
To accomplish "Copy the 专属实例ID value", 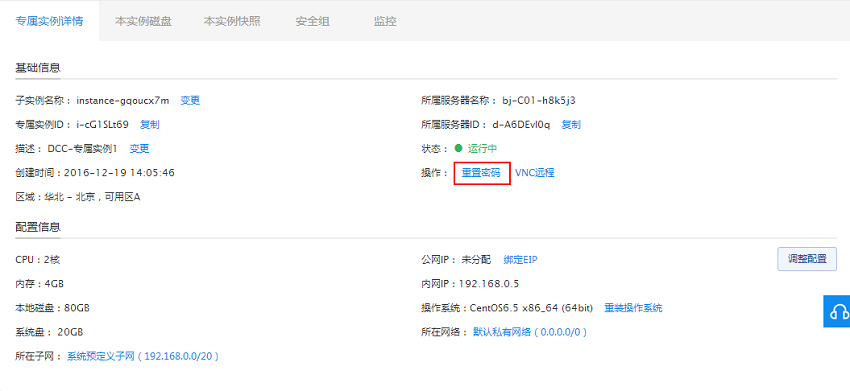I will [150, 125].
